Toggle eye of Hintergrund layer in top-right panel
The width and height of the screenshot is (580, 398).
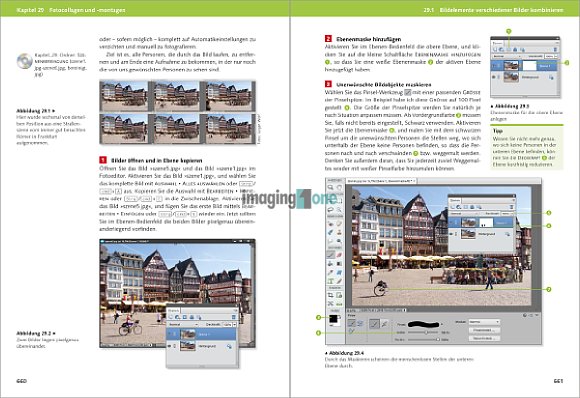coord(493,77)
